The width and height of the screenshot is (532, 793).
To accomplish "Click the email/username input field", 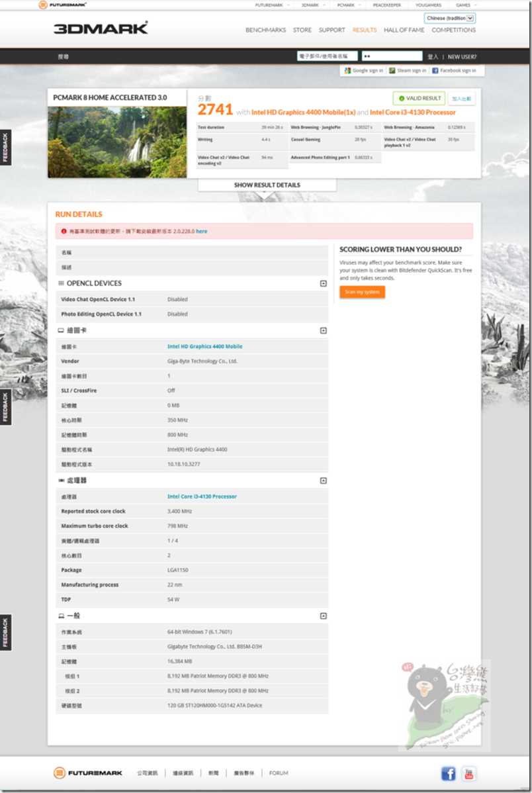I will click(327, 56).
